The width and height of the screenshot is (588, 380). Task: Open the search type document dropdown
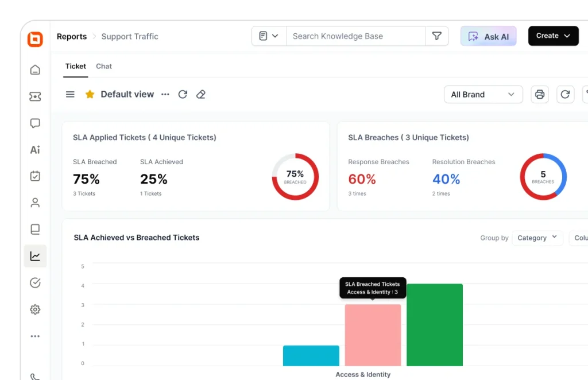coord(269,36)
